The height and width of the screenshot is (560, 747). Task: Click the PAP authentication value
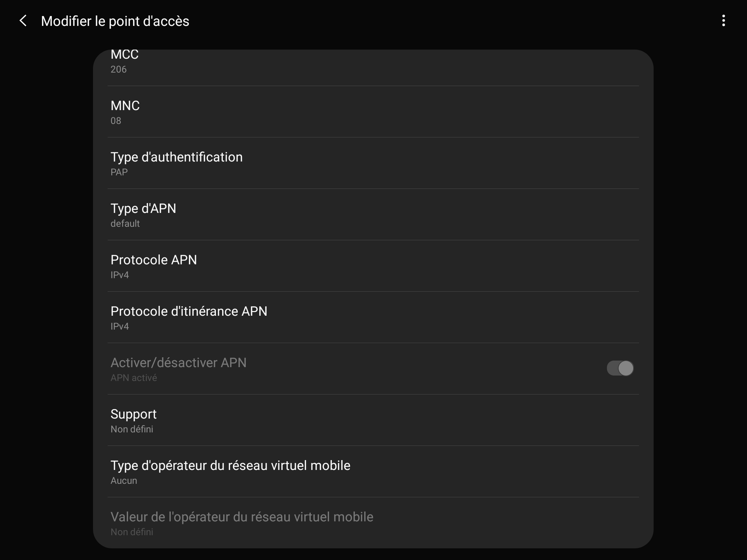point(119,172)
